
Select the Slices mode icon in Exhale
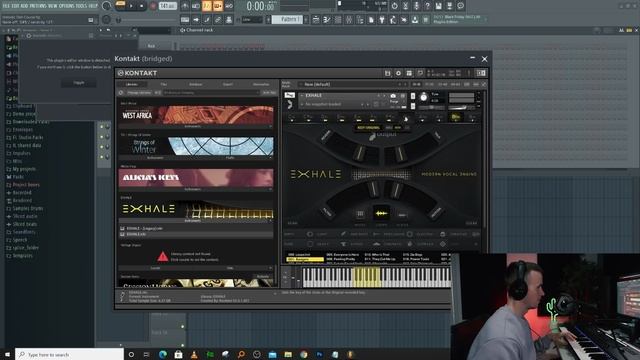tap(402, 214)
